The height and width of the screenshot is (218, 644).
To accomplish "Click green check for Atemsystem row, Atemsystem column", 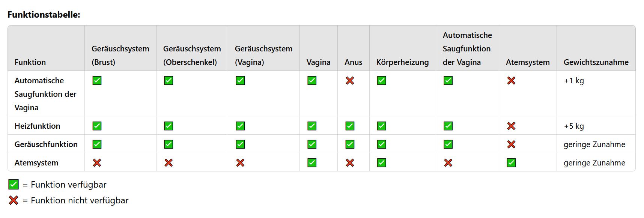I will coord(511,163).
